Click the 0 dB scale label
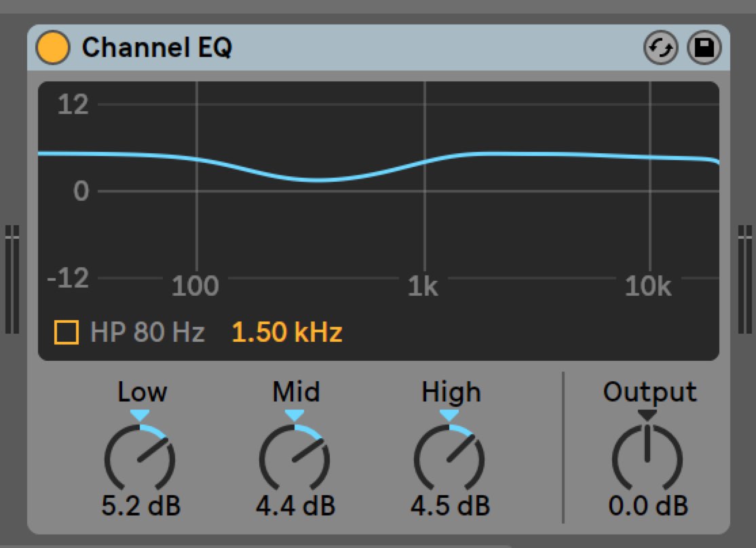The image size is (756, 548). click(81, 191)
